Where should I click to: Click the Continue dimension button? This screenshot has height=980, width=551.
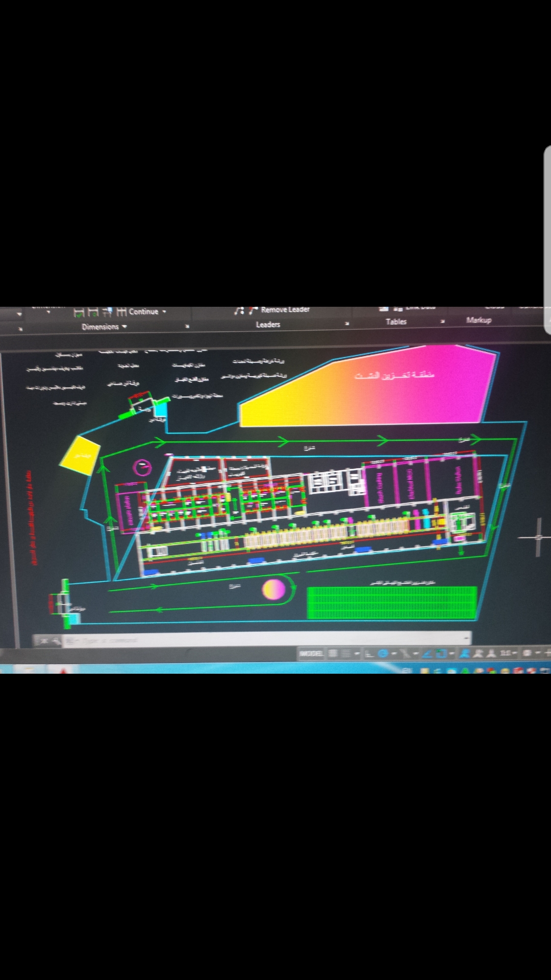[x=137, y=311]
